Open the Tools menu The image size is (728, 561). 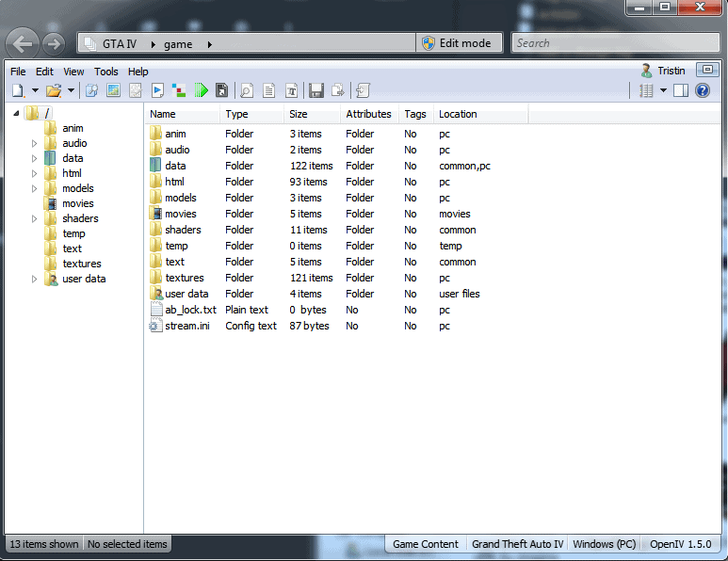pyautogui.click(x=105, y=72)
